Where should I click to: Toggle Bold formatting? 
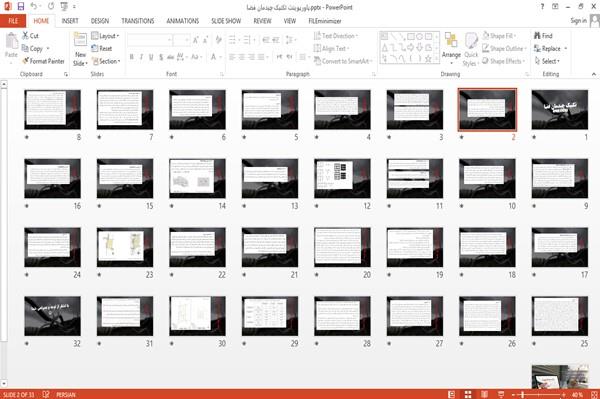tap(132, 57)
